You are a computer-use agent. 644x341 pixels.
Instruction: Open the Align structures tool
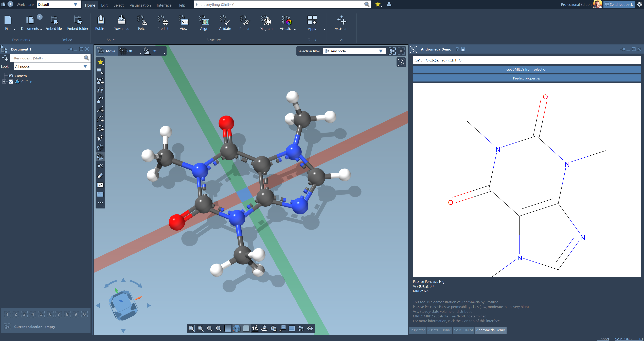pos(204,23)
